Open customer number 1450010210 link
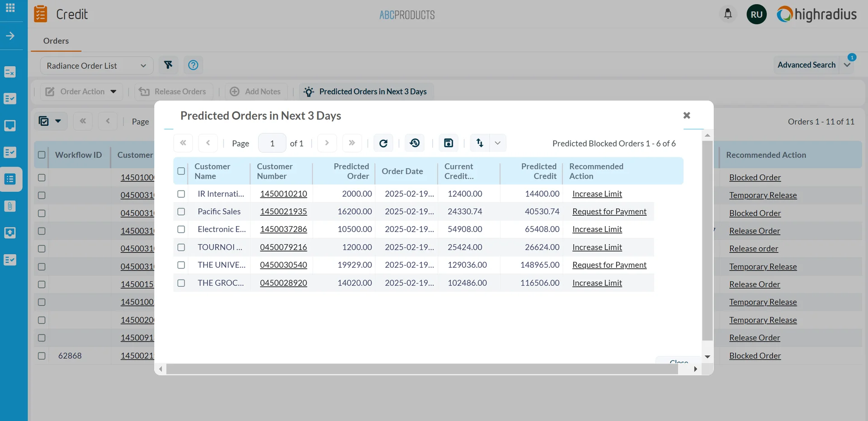The height and width of the screenshot is (421, 868). click(x=283, y=194)
